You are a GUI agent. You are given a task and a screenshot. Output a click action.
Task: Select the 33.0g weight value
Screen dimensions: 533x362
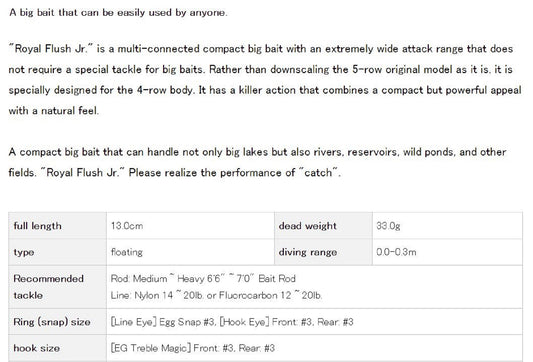(388, 226)
